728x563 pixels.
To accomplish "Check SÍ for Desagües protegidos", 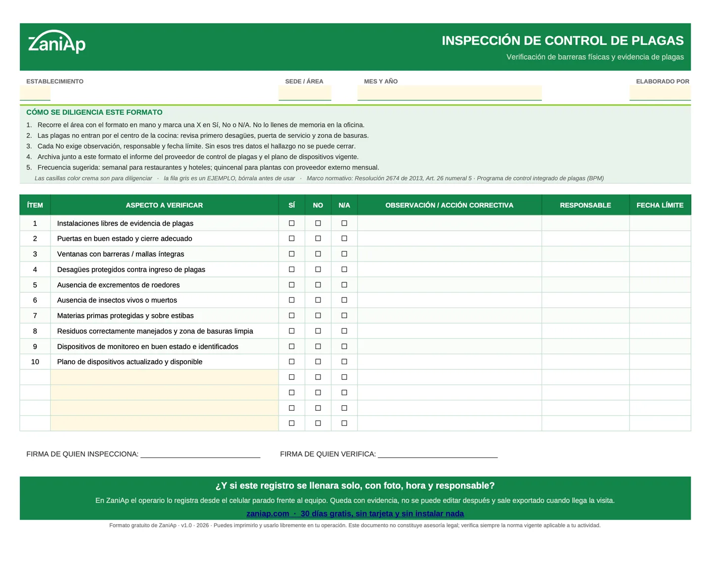I will [x=292, y=269].
